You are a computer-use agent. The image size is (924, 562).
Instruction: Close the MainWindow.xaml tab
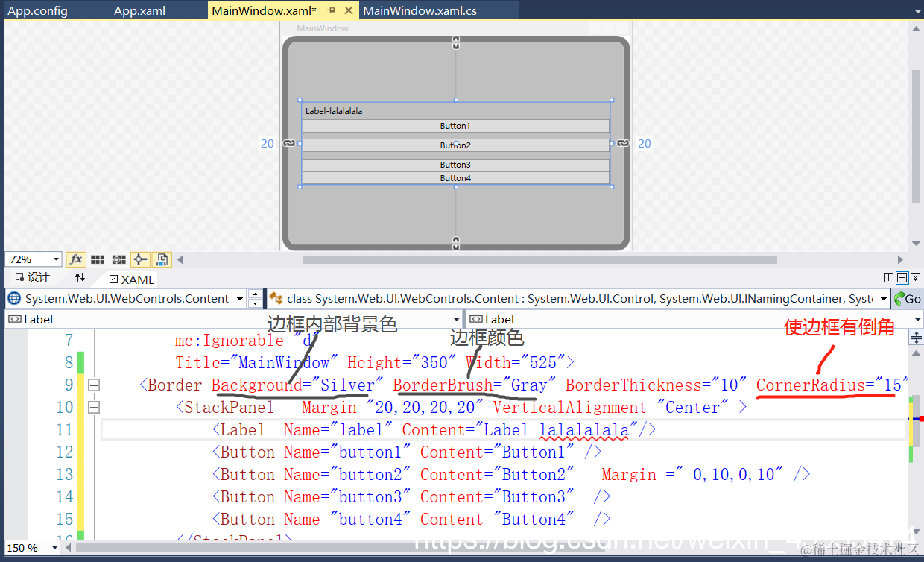pyautogui.click(x=349, y=10)
